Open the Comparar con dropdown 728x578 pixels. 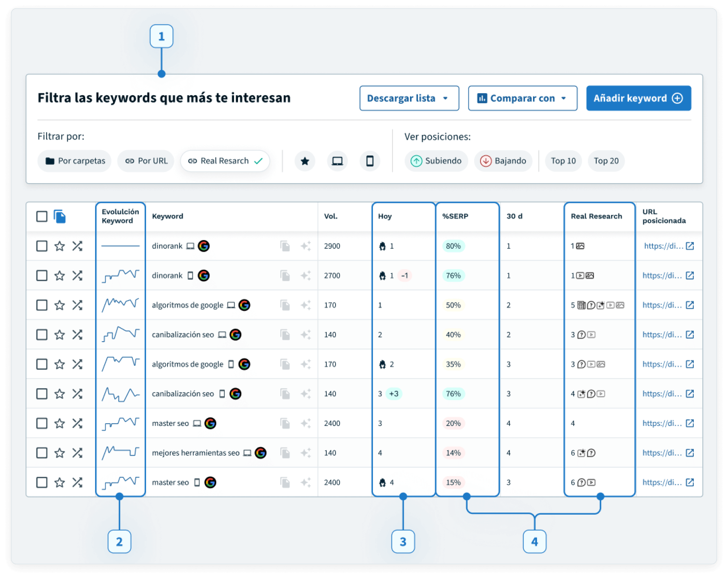522,98
